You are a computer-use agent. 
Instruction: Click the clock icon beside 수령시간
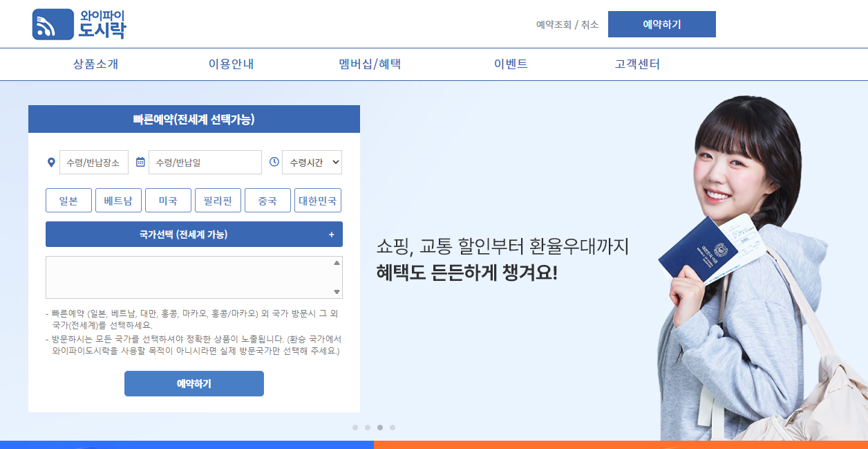(276, 162)
